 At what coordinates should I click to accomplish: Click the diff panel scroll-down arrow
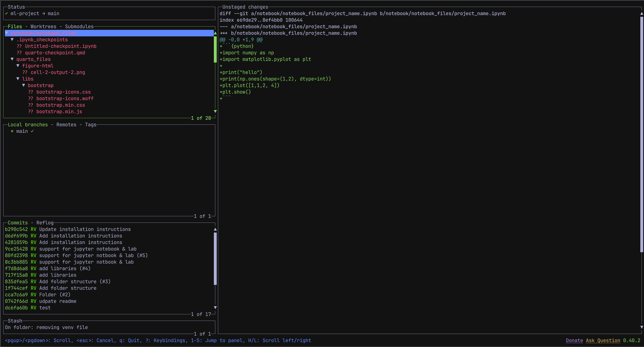641,327
